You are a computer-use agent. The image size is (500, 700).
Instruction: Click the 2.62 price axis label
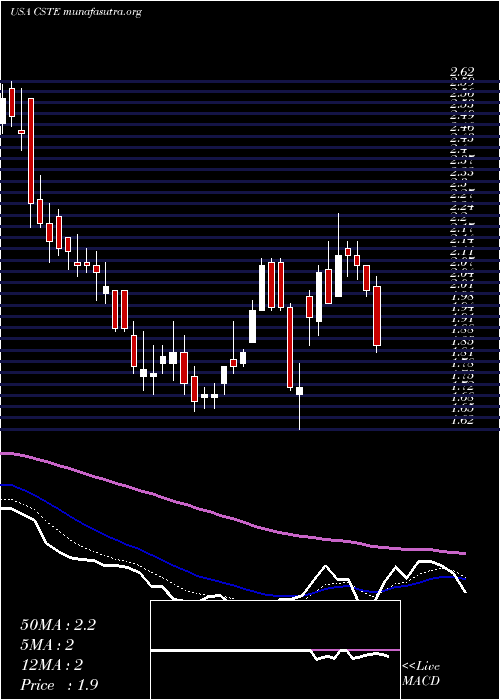click(x=462, y=71)
